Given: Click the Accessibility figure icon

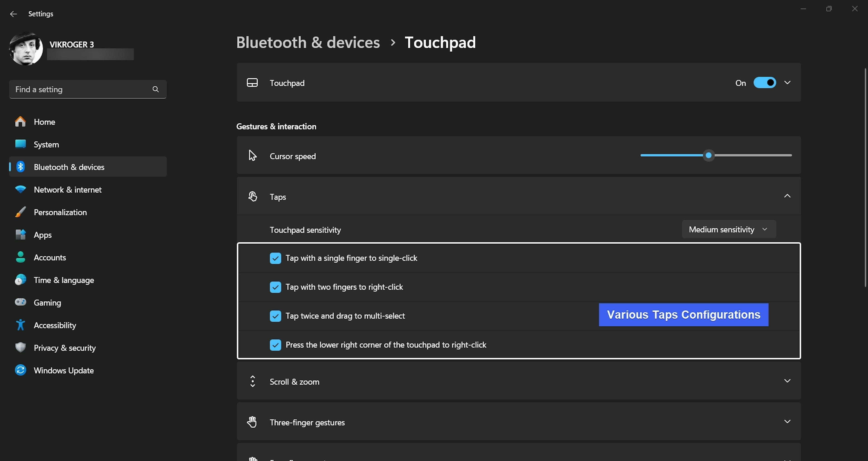Looking at the screenshot, I should [20, 325].
